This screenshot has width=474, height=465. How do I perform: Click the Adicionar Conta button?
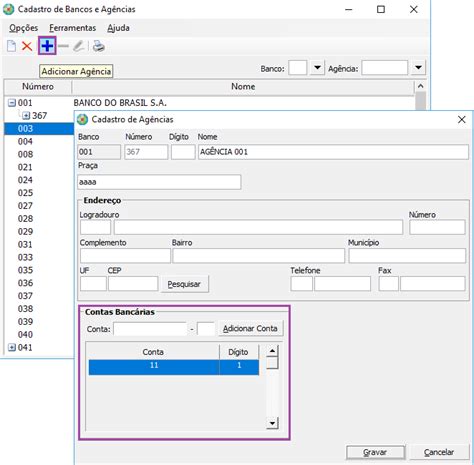[250, 328]
